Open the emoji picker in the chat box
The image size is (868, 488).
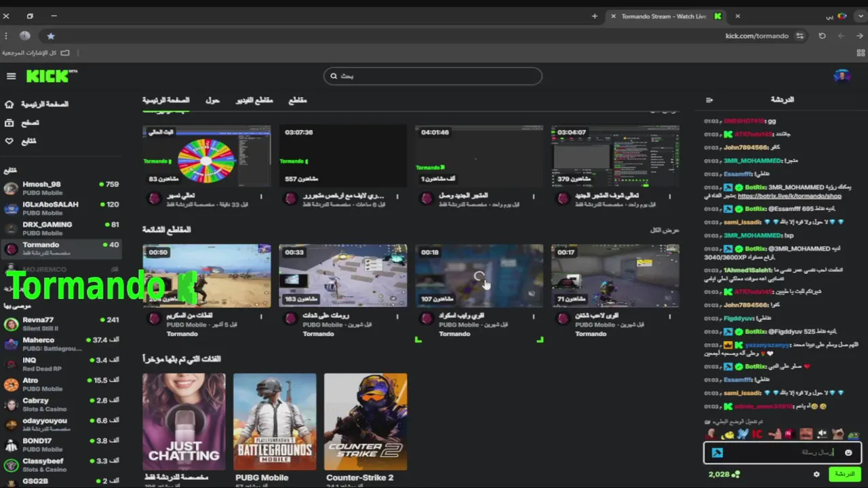[x=848, y=453]
